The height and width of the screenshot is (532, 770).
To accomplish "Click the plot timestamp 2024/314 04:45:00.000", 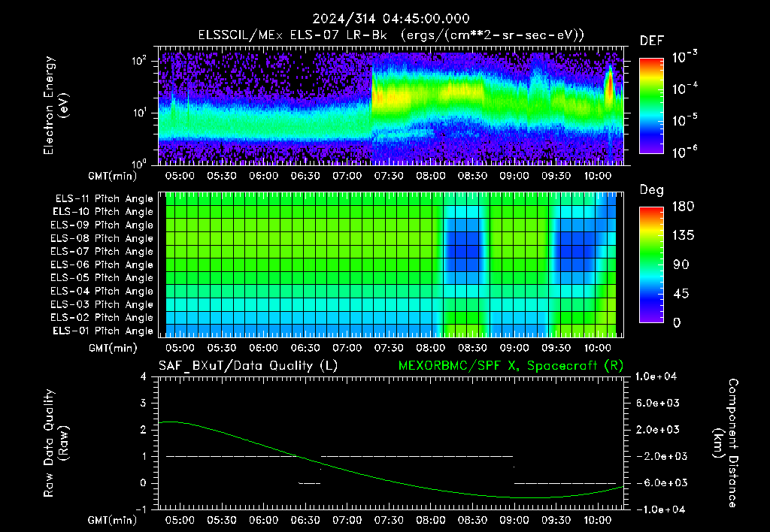I will 391,19.
